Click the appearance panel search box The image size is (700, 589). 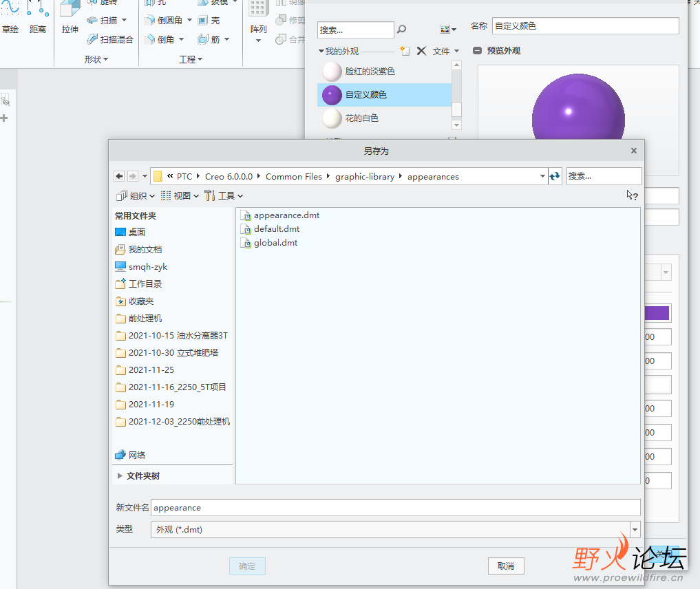(x=356, y=30)
